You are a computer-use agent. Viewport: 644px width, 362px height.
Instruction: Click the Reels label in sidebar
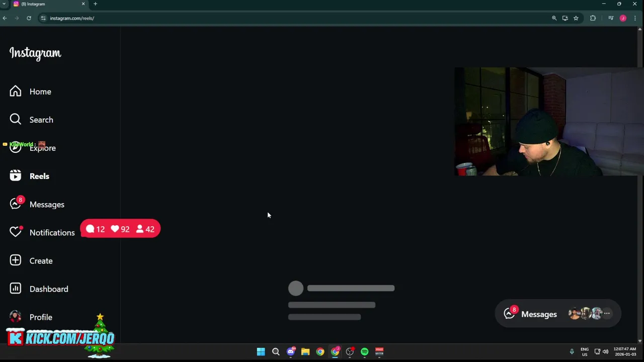[39, 176]
